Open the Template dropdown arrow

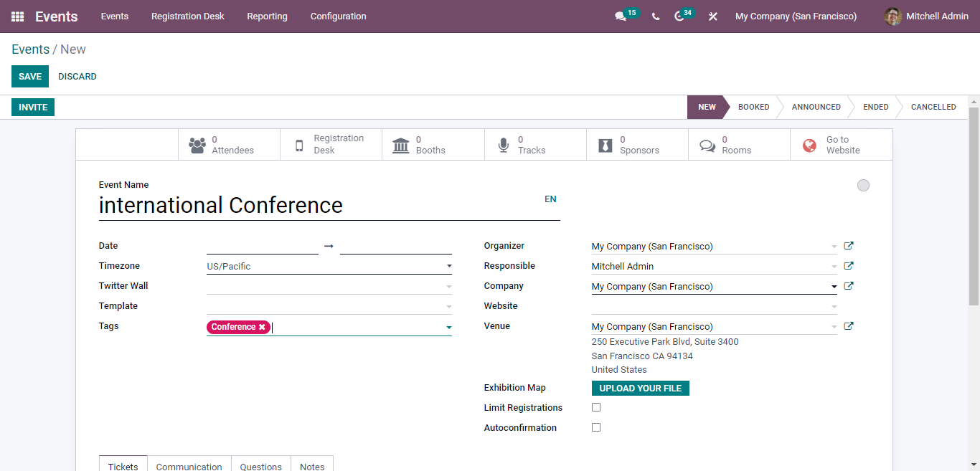coord(449,307)
